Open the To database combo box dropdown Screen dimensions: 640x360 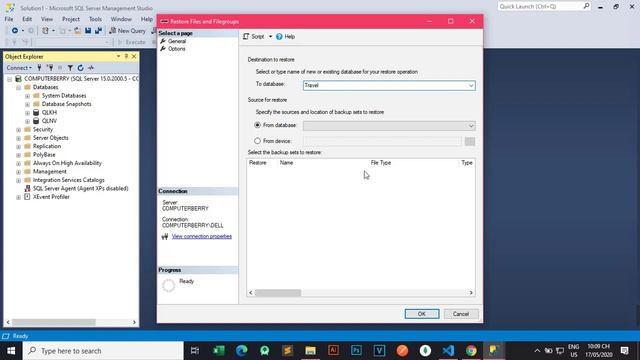coord(471,86)
